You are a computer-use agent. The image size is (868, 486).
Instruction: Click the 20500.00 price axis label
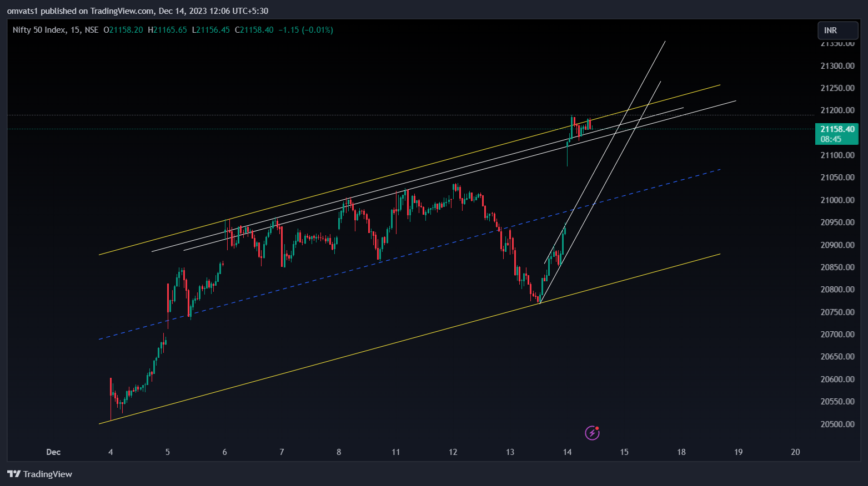[x=837, y=424]
